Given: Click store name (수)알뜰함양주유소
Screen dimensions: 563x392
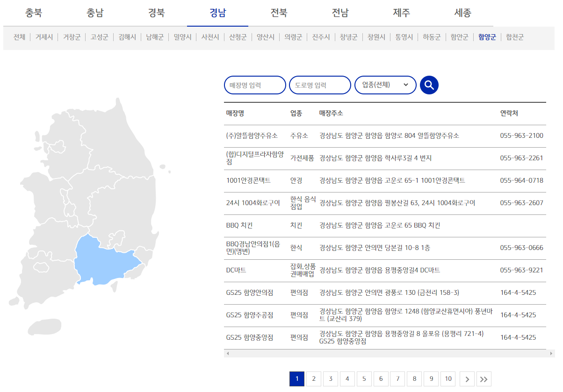Looking at the screenshot, I should [252, 135].
